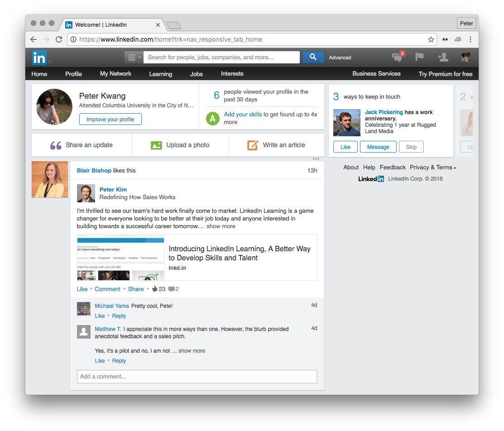Open the messages icon with 3 badge
This screenshot has height=431, width=504.
[398, 57]
